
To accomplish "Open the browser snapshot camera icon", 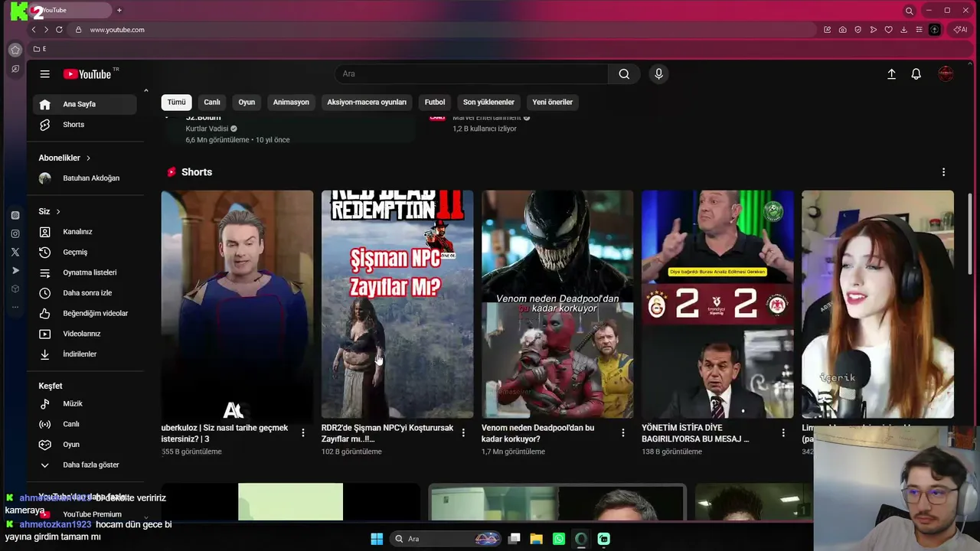I will click(x=842, y=30).
